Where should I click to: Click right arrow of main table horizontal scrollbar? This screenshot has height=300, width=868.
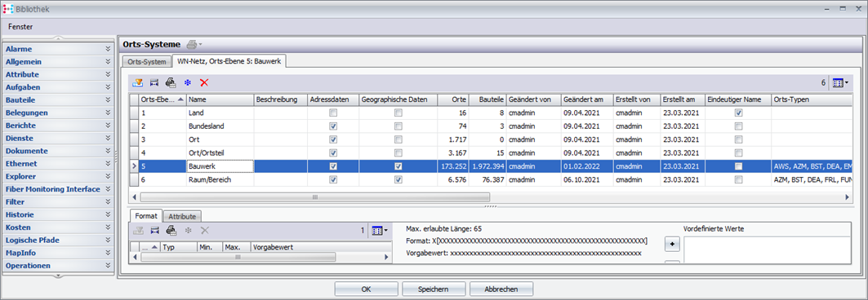click(847, 196)
